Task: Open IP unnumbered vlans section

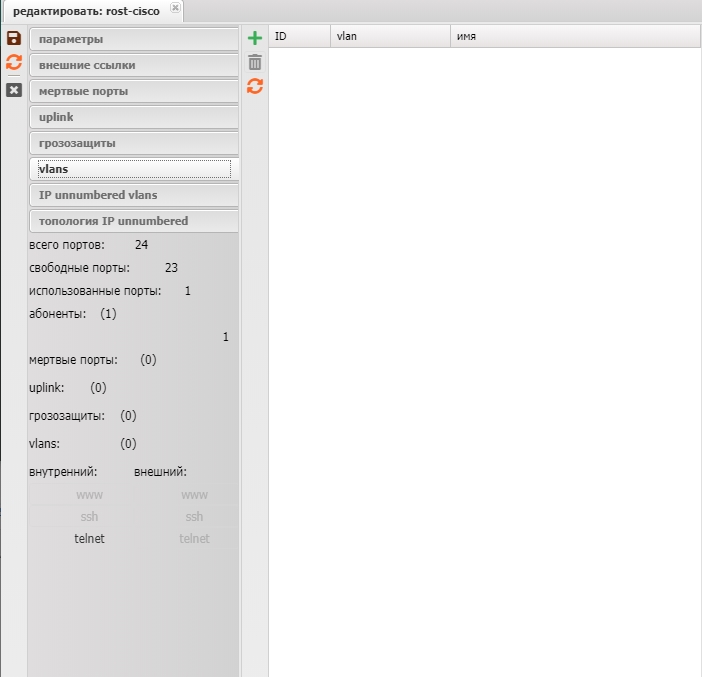Action: (134, 195)
